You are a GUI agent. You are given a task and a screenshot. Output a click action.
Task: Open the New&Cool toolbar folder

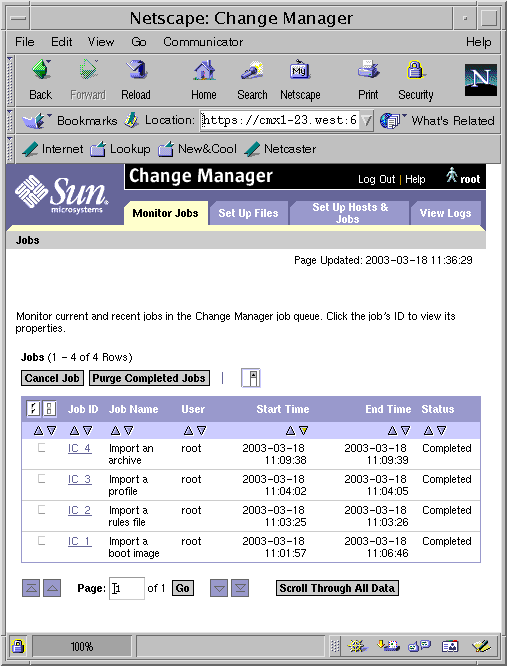pyautogui.click(x=197, y=149)
